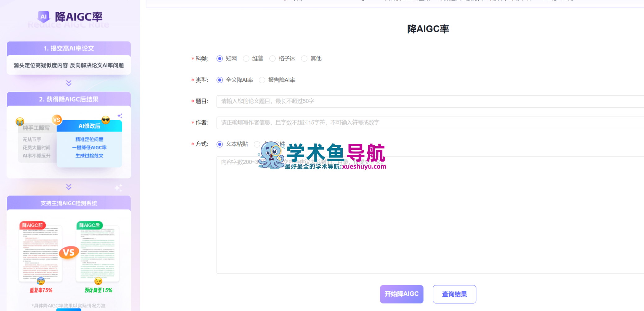Viewport: 644px width, 311px height.
Task: Open the xueshuyu.com link
Action: coord(364,166)
